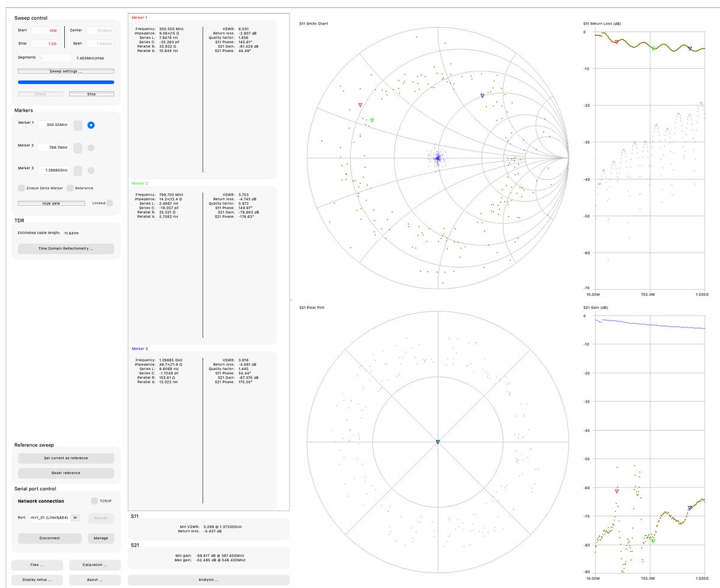The width and height of the screenshot is (720, 588).
Task: Select Marker 2 radio button
Action: [91, 148]
